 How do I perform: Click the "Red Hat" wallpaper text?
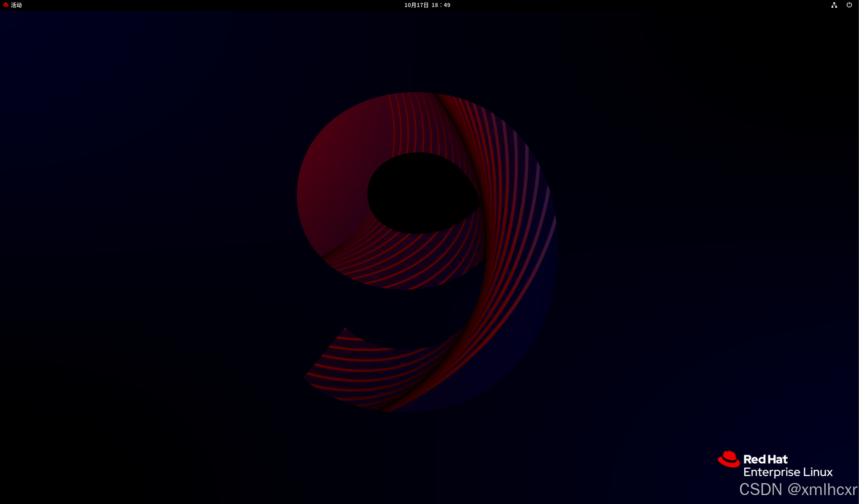pyautogui.click(x=765, y=459)
